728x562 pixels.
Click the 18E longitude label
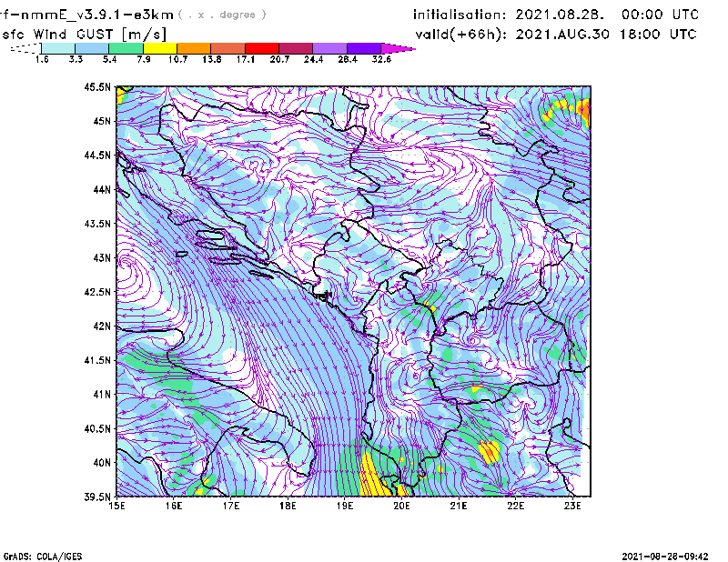(288, 506)
